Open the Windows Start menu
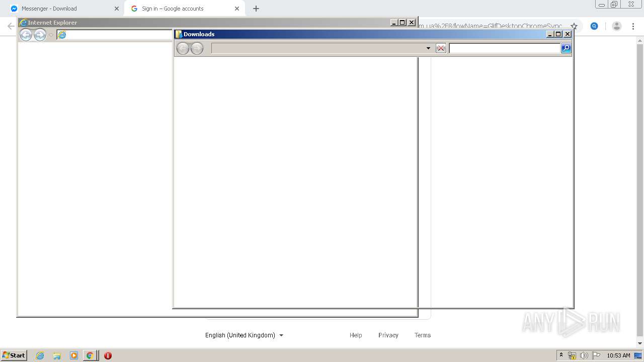 14,355
